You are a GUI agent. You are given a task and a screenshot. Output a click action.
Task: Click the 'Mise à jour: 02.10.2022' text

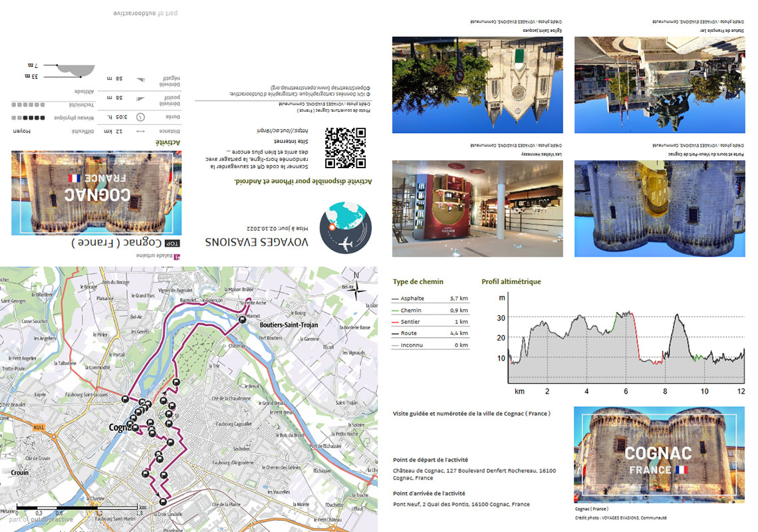(277, 228)
